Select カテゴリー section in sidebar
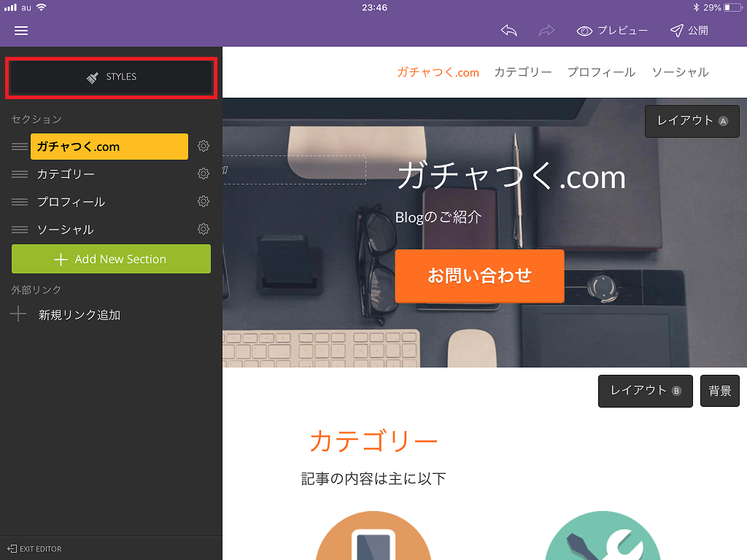747x560 pixels. [66, 174]
